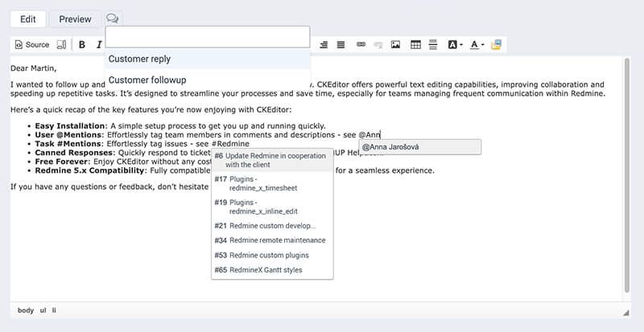Insert a link with the chain icon

[x=361, y=45]
